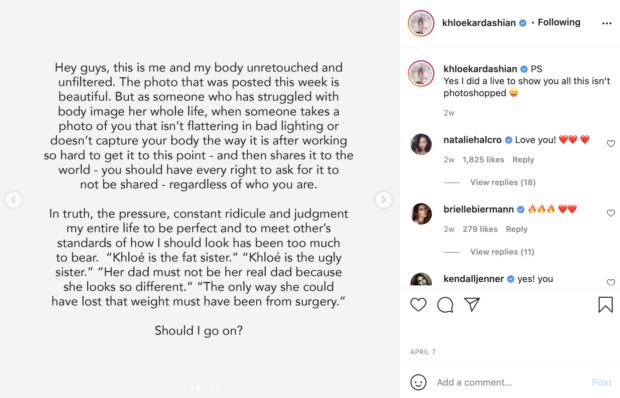
Task: Like the post with the heart icon
Action: 418,305
